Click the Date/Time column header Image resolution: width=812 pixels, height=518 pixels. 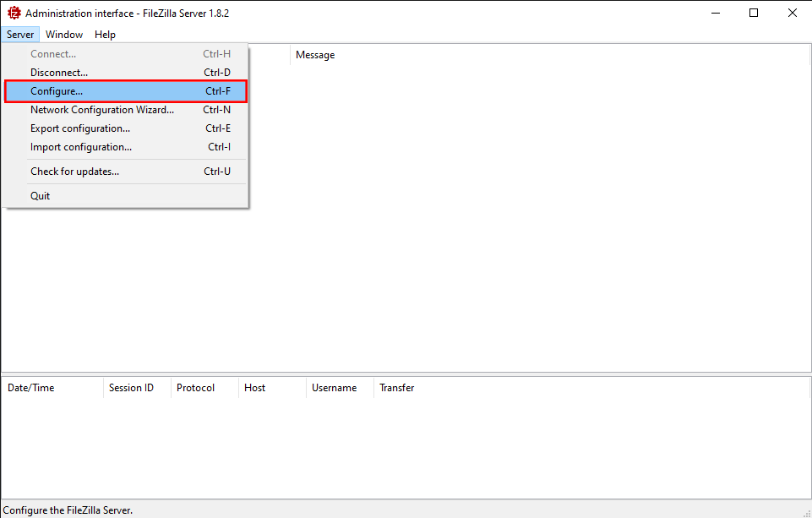pos(53,388)
